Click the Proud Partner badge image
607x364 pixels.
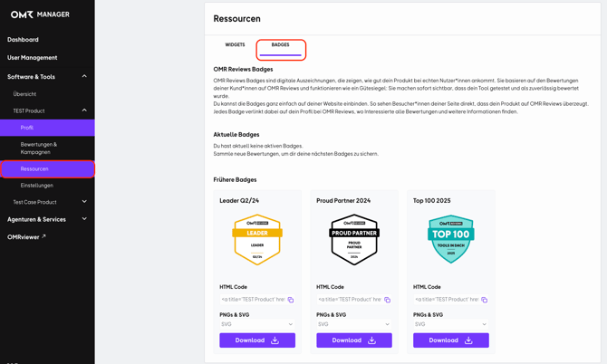point(354,240)
